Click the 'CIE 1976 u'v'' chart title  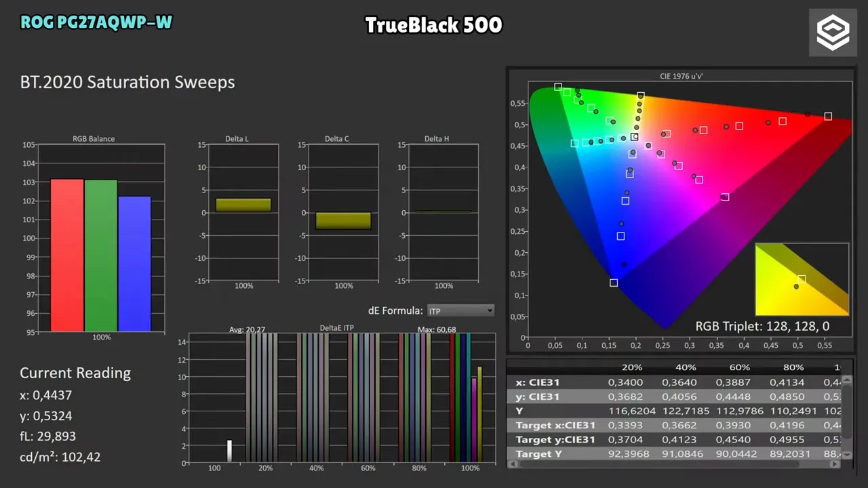[x=681, y=77]
